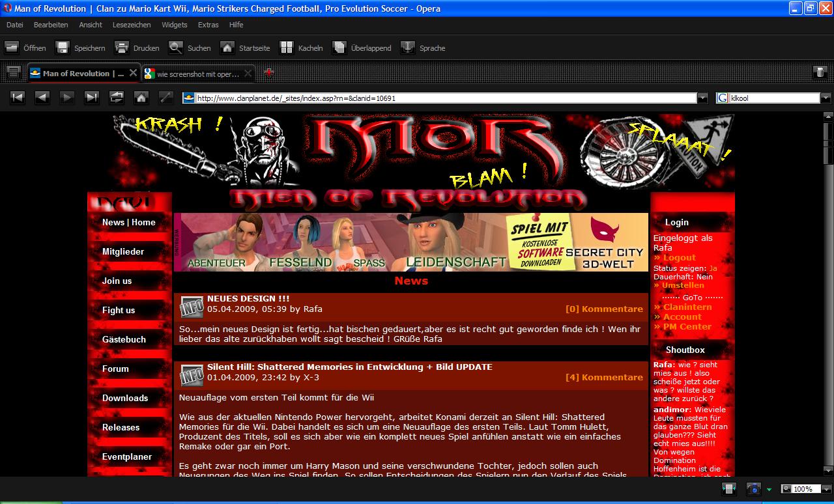834x504 pixels.
Task: Click the Rewind navigation button
Action: (x=18, y=98)
